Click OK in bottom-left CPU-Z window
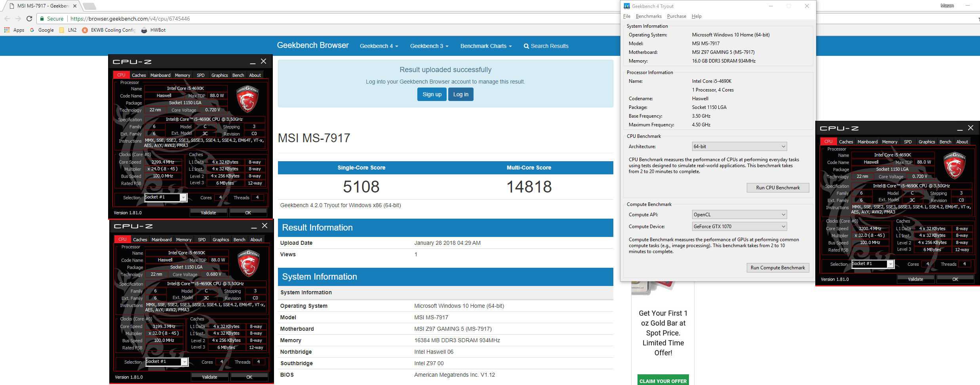Screen dimensions: 980x385 [x=249, y=377]
